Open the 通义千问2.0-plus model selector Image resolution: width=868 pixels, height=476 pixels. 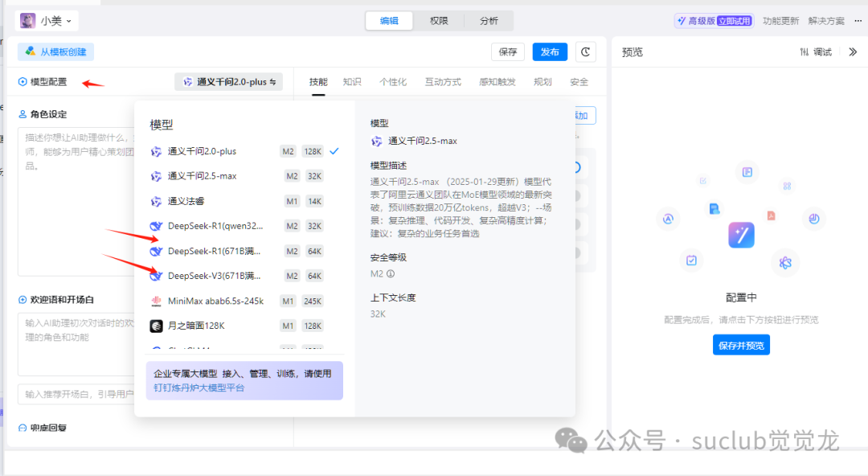[228, 82]
